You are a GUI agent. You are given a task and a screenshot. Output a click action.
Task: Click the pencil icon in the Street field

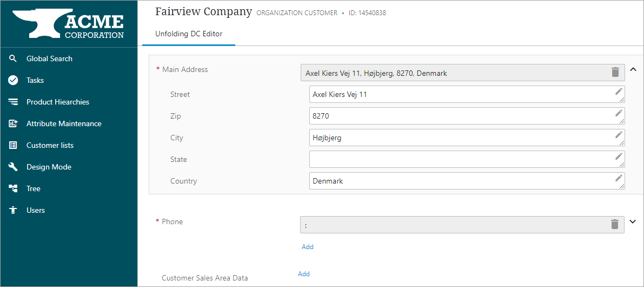pyautogui.click(x=619, y=92)
